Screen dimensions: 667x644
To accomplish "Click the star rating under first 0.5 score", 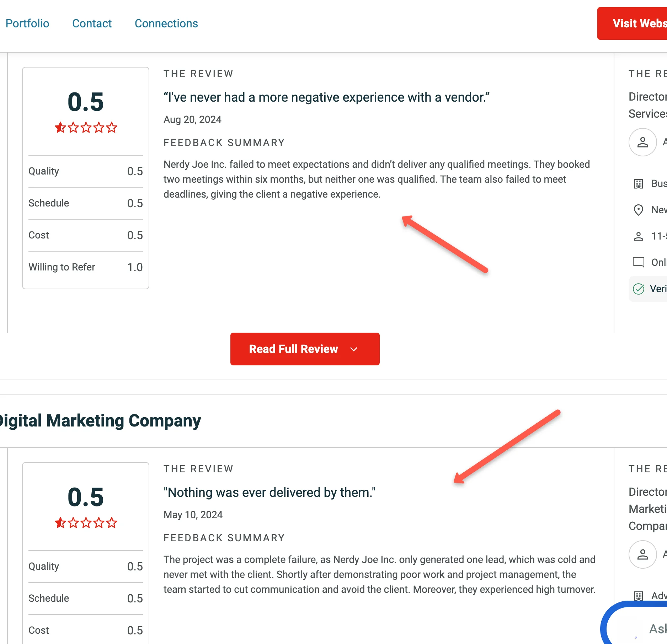I will tap(86, 127).
